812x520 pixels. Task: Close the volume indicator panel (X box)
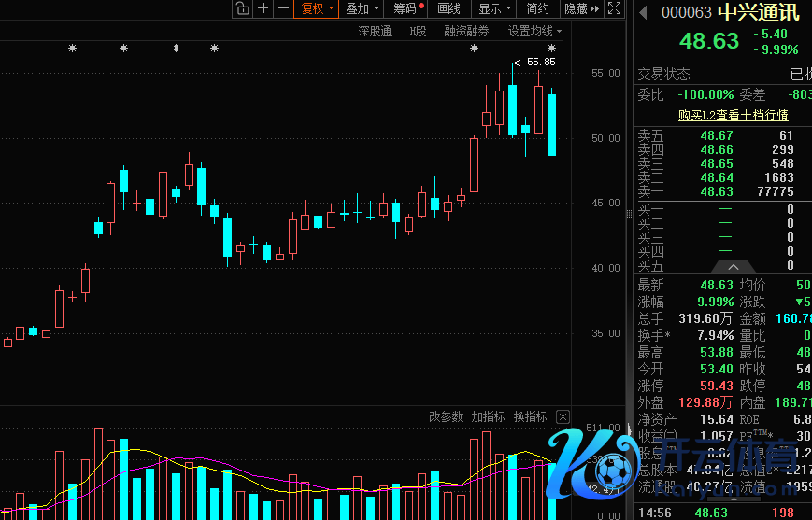pos(563,416)
